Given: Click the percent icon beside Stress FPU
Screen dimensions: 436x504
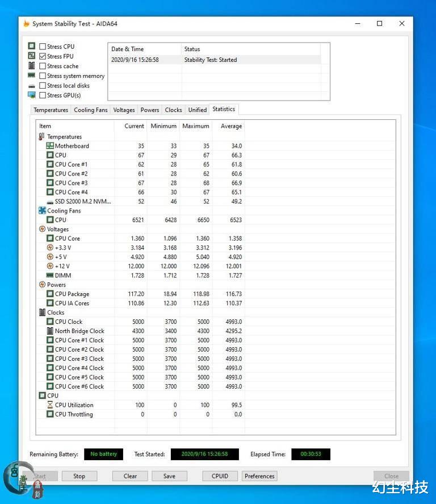Looking at the screenshot, I should click(x=31, y=56).
